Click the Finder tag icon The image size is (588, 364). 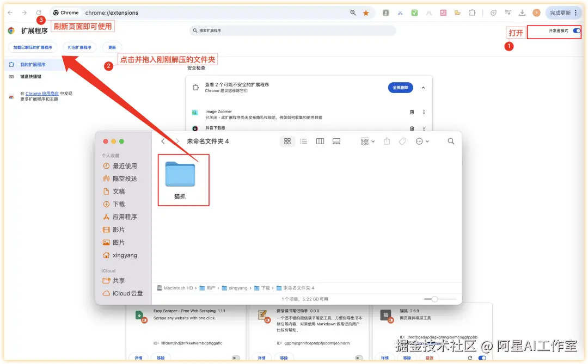coord(403,141)
